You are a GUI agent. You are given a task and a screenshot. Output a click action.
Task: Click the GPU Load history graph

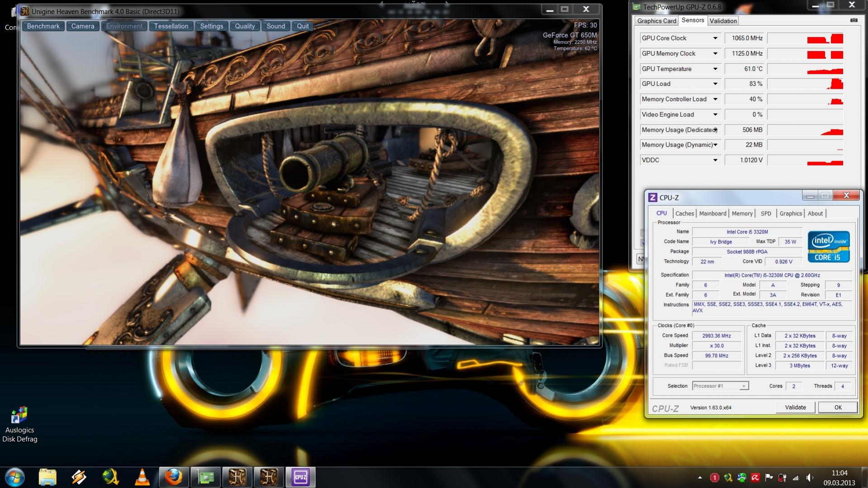click(x=805, y=84)
